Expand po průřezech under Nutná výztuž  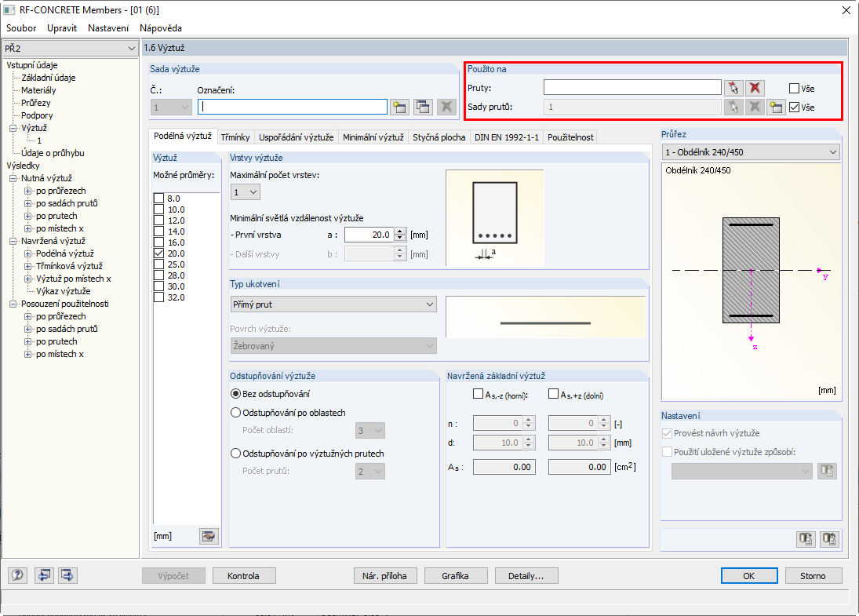click(28, 191)
